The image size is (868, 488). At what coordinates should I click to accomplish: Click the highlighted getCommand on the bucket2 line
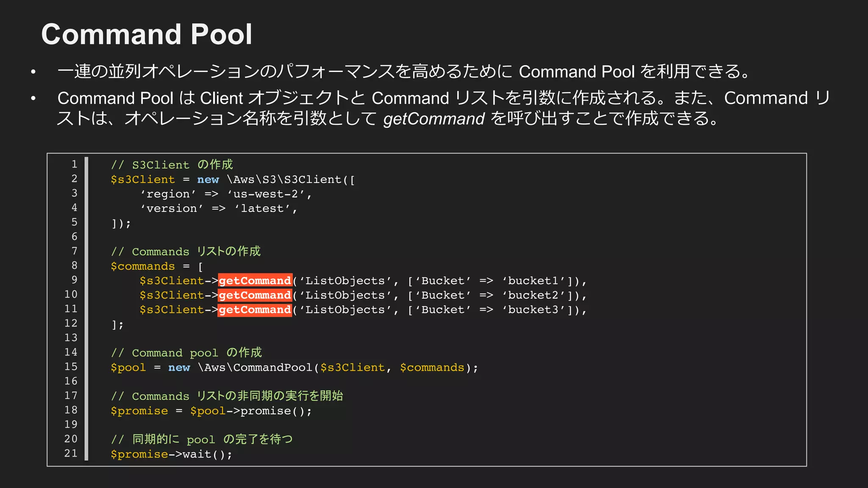coord(255,295)
